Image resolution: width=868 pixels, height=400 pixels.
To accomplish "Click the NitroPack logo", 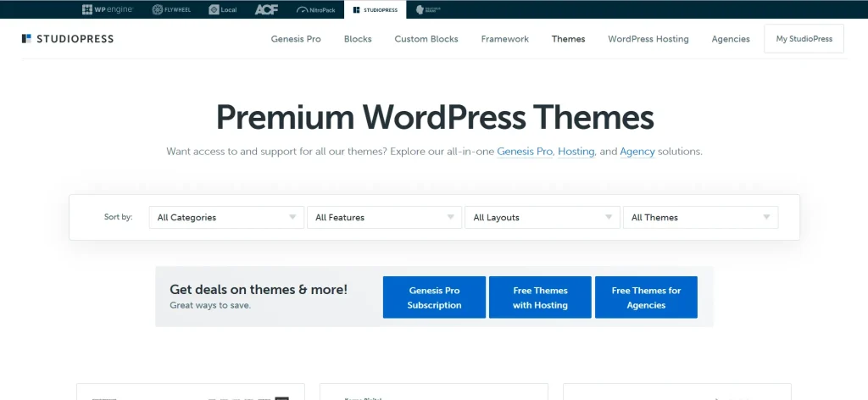I will 315,9.
